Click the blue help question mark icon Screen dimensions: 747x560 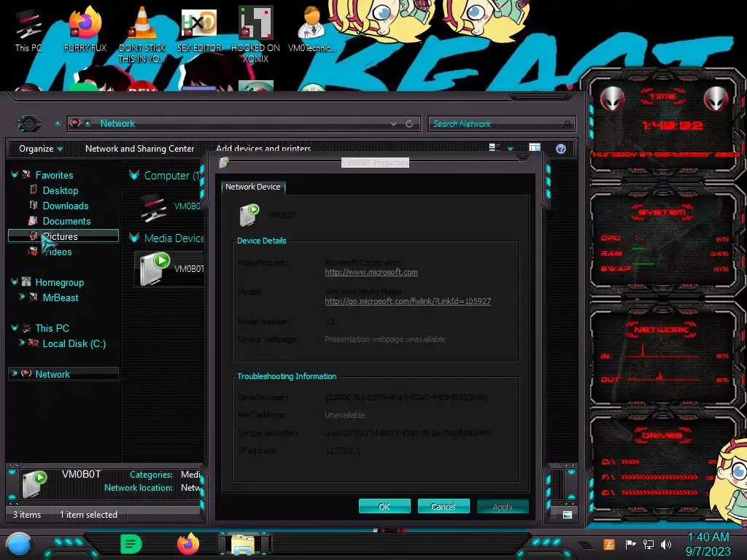click(561, 149)
